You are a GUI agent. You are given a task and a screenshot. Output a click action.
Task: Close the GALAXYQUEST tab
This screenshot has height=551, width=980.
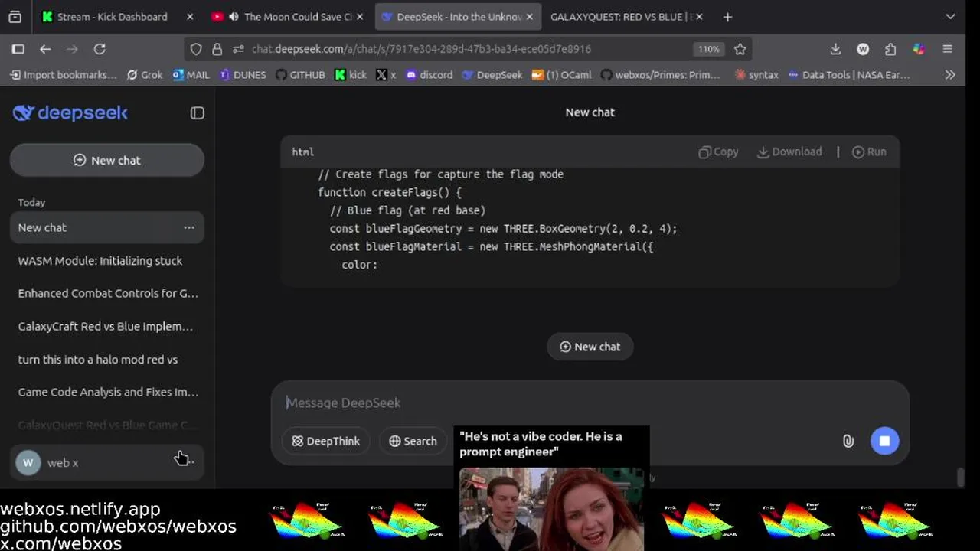pyautogui.click(x=699, y=16)
